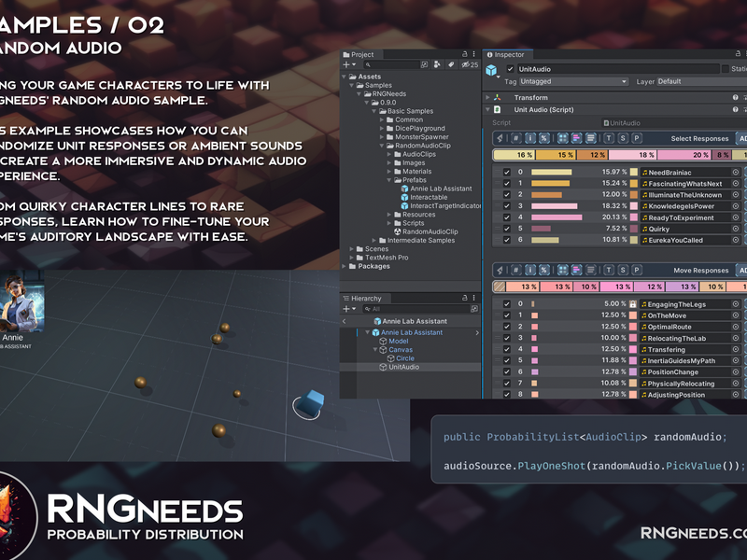Expand the Transform component
Screen dimensions: 747x560
(x=487, y=98)
